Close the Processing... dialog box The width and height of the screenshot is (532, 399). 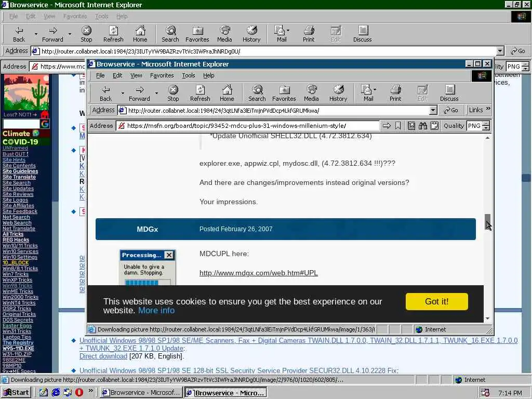click(x=169, y=255)
